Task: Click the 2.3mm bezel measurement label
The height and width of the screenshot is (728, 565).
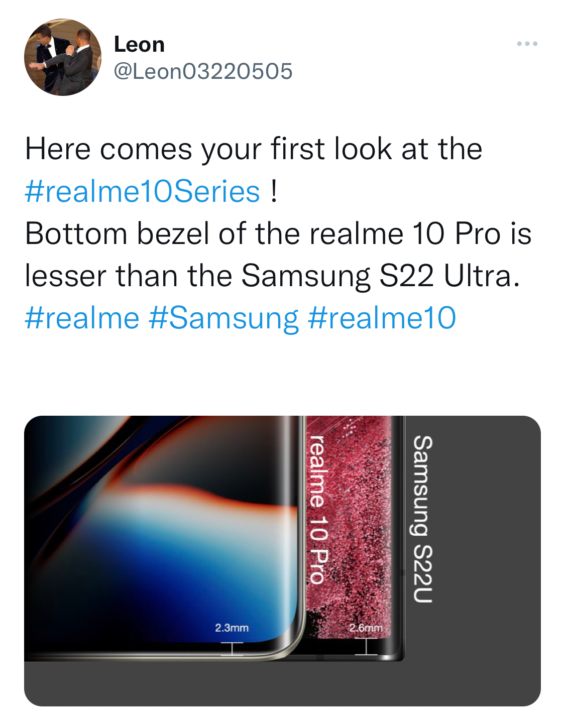Action: [232, 628]
